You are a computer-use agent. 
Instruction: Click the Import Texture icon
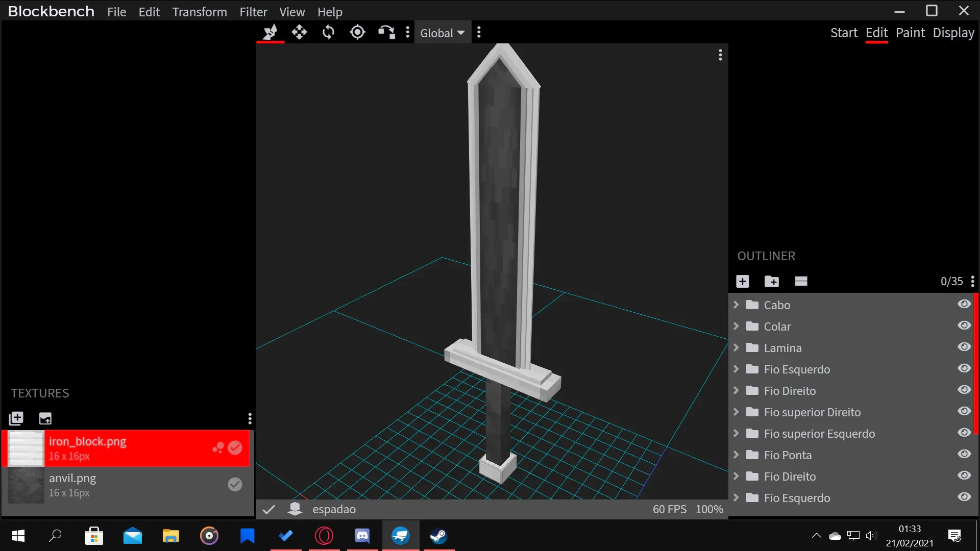click(16, 419)
